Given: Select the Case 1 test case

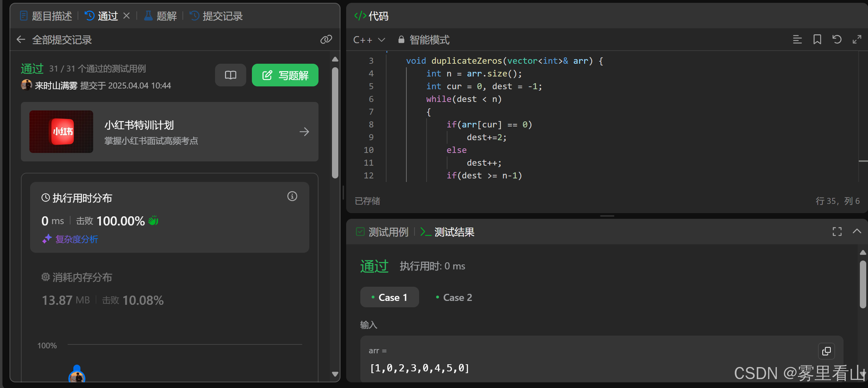Looking at the screenshot, I should [x=389, y=297].
